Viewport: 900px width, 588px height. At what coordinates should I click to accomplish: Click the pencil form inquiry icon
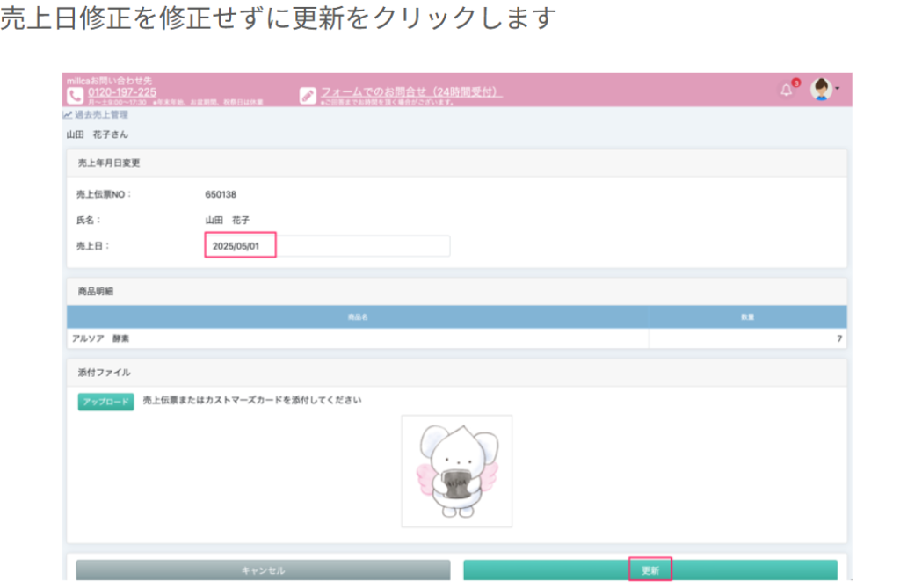point(308,95)
